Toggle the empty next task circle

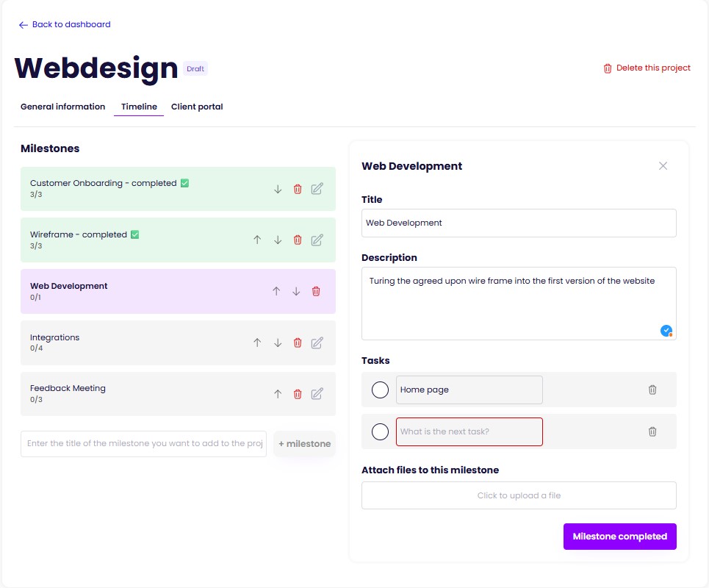[x=380, y=431]
